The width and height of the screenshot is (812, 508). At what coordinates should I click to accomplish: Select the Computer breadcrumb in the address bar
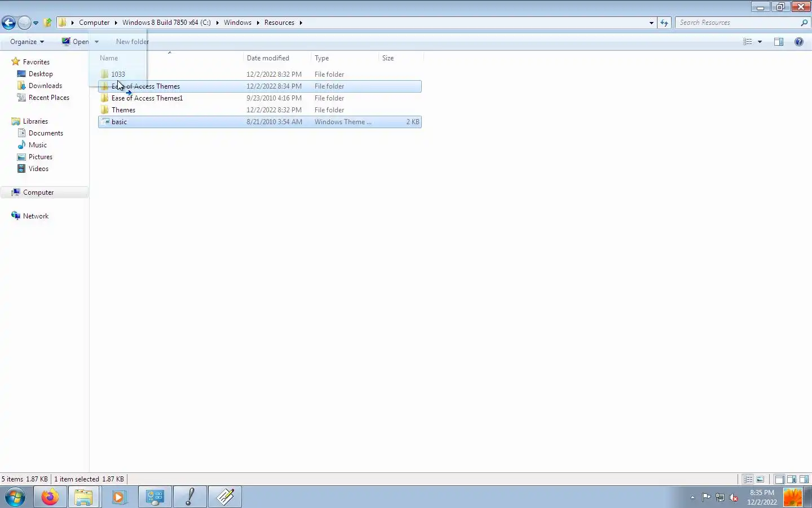(94, 23)
